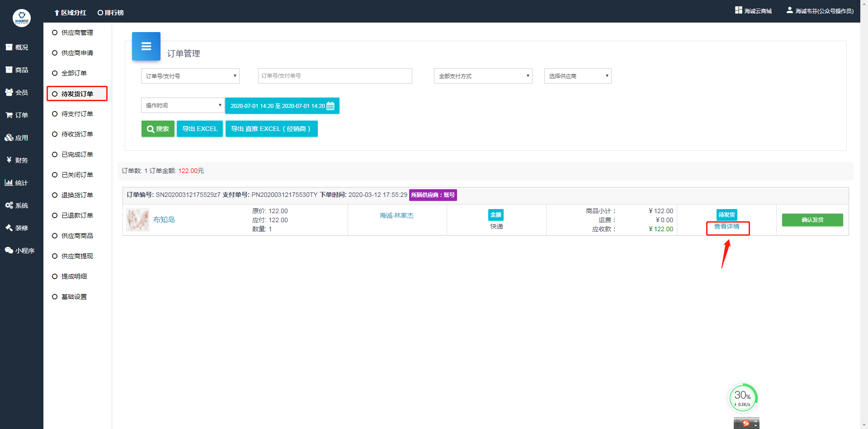Open the 商品 products section

17,70
